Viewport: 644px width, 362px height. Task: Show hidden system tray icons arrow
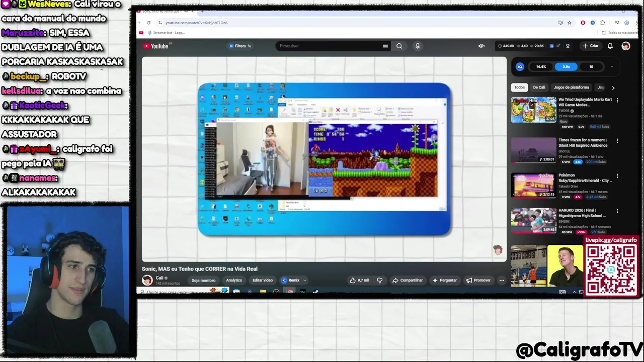point(575,292)
